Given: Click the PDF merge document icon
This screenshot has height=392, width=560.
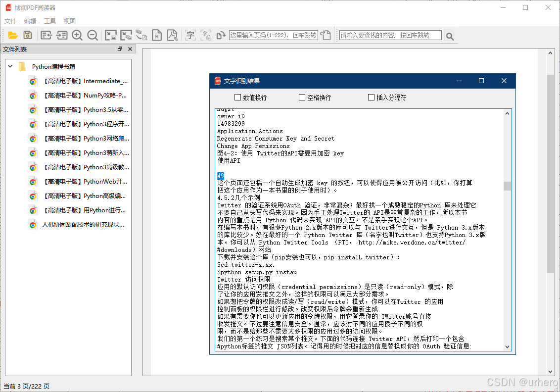Looking at the screenshot, I should pos(172,35).
